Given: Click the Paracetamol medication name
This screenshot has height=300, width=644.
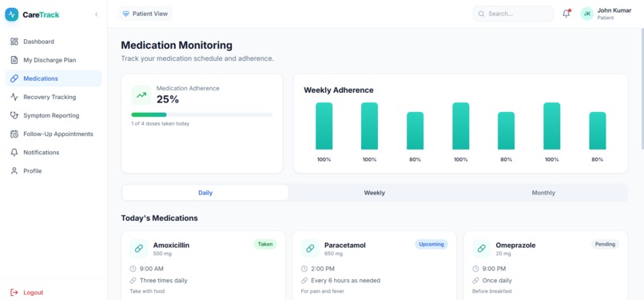Looking at the screenshot, I should pos(345,246).
